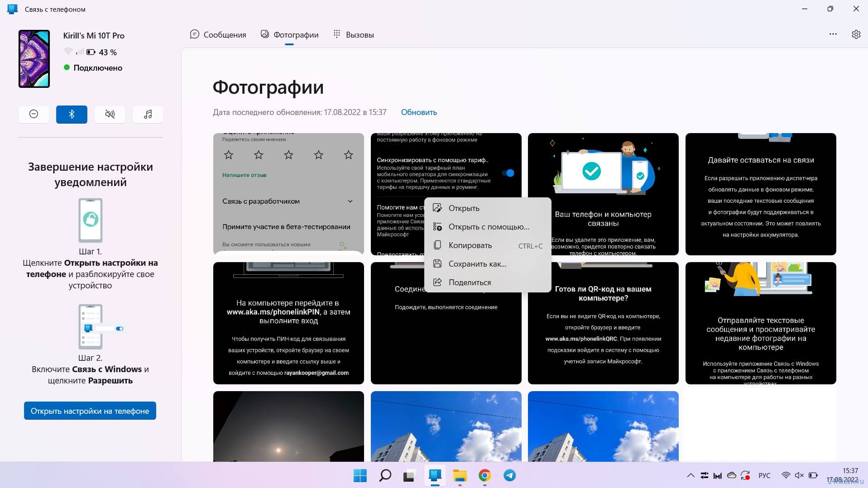Click the Открыть context menu icon

coord(437,208)
